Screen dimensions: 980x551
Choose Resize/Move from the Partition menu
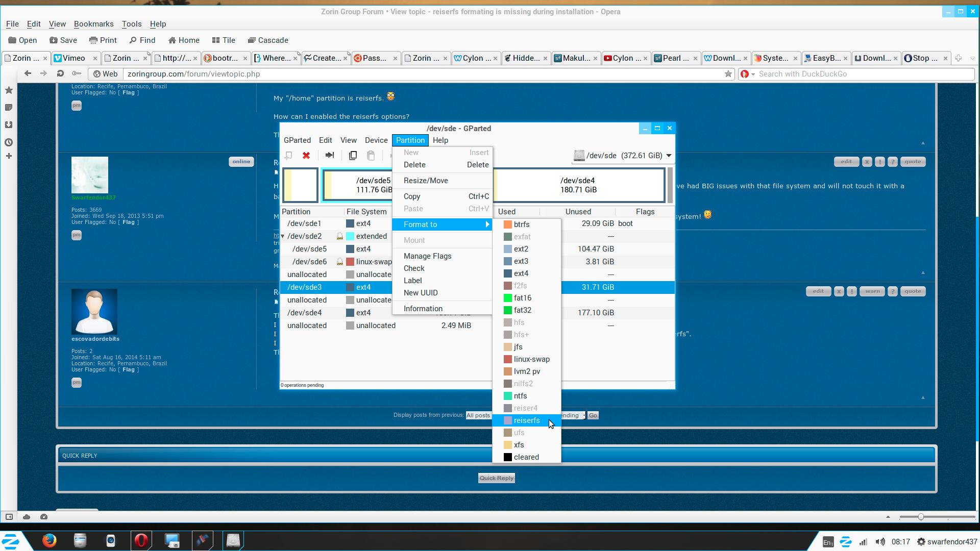click(426, 181)
